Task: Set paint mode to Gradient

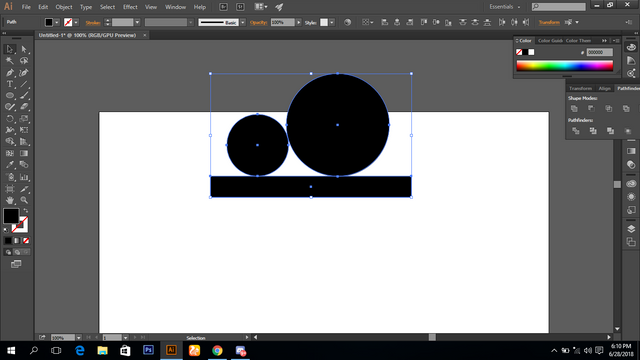Action: pos(17,241)
